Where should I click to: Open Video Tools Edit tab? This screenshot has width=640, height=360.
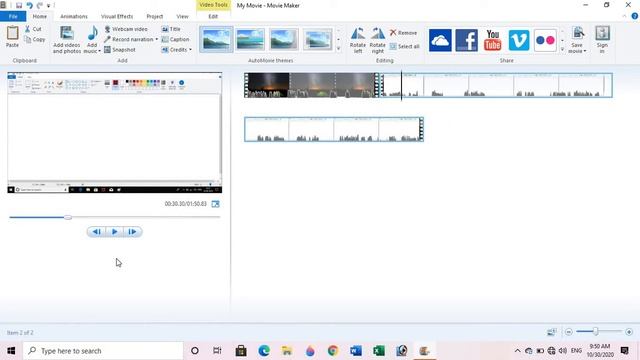[x=213, y=16]
